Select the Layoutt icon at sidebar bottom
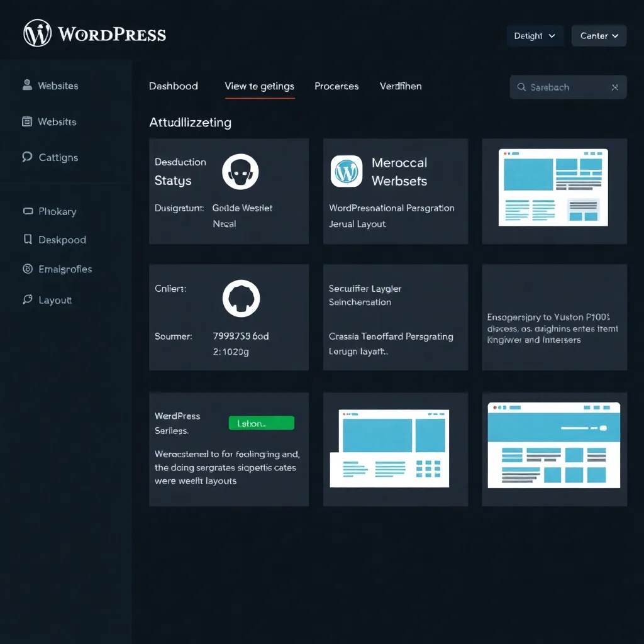This screenshot has width=644, height=644. (27, 299)
